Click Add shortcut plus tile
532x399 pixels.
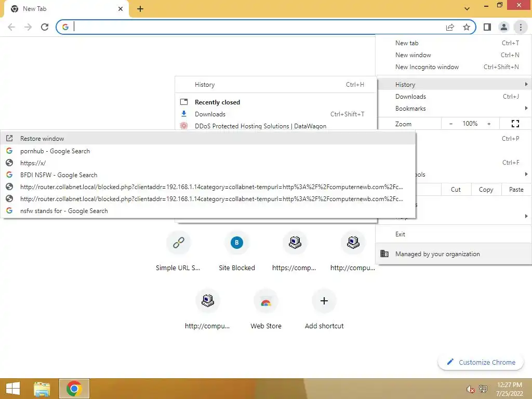[x=324, y=310]
